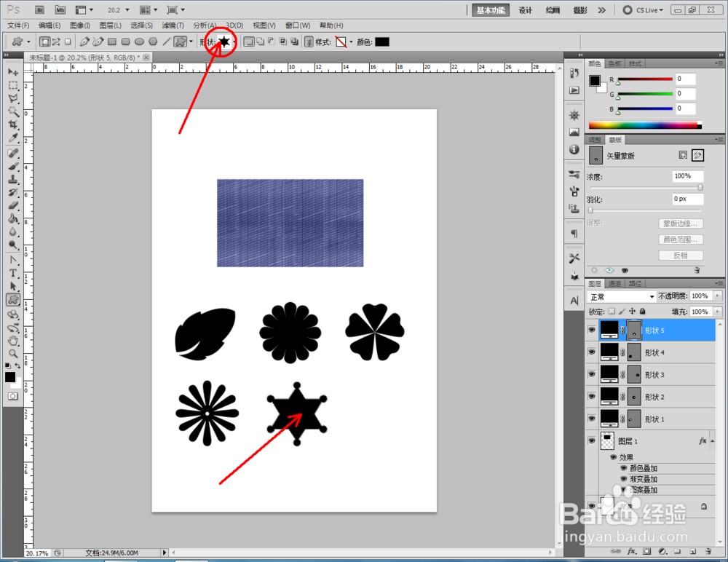Click the add layer style fx icon
This screenshot has width=728, height=562.
click(631, 551)
